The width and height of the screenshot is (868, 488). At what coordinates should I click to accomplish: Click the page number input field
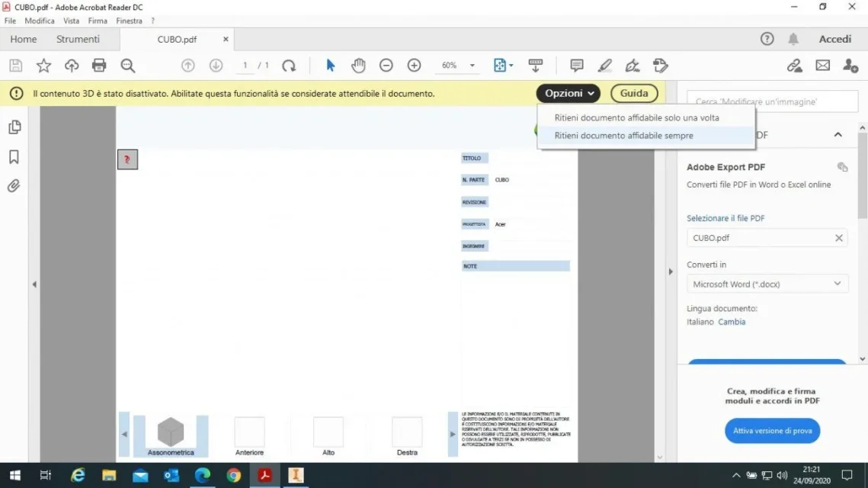coord(245,66)
